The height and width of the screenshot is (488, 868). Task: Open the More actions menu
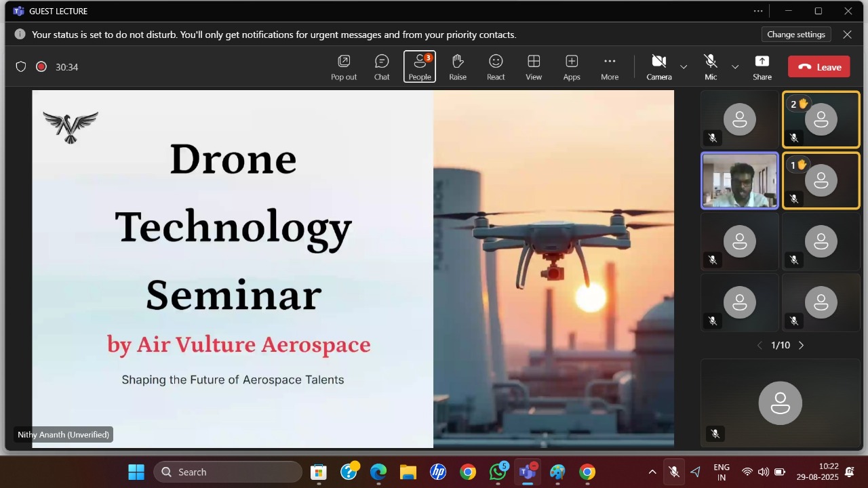point(610,67)
